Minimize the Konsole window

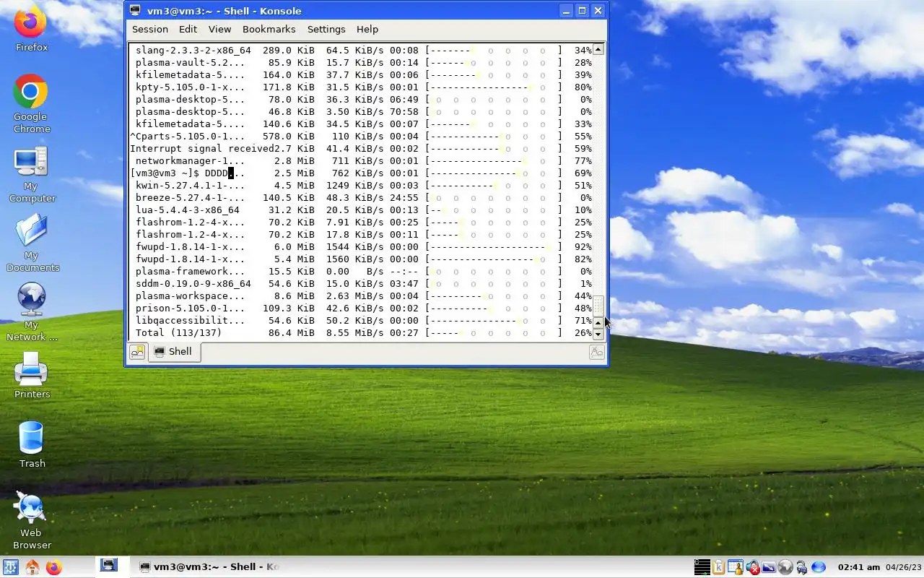click(x=566, y=11)
